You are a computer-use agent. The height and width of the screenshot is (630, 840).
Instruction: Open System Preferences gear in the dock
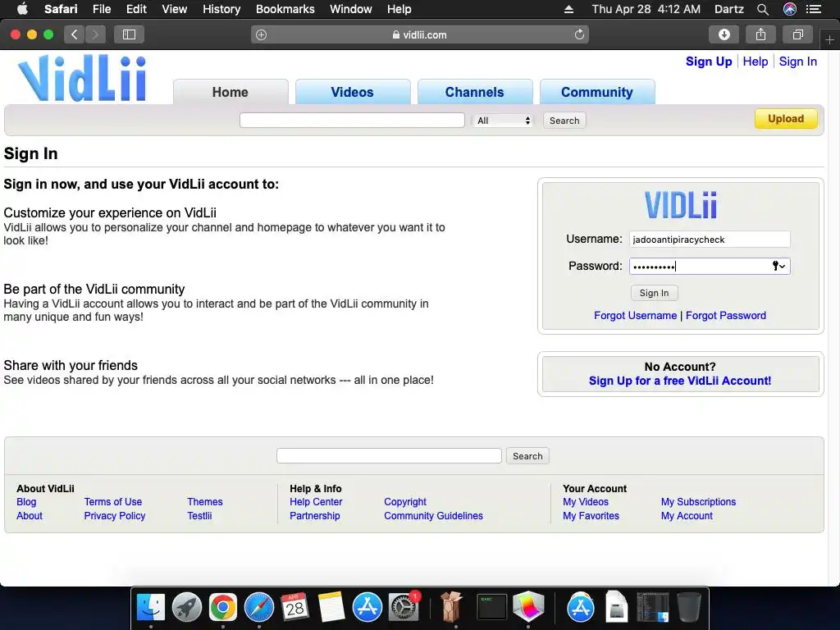pyautogui.click(x=404, y=608)
